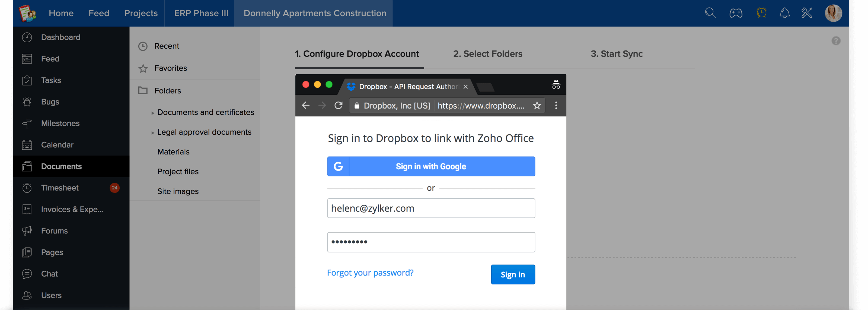Bookmark page with star icon
This screenshot has width=868, height=310.
tap(537, 106)
